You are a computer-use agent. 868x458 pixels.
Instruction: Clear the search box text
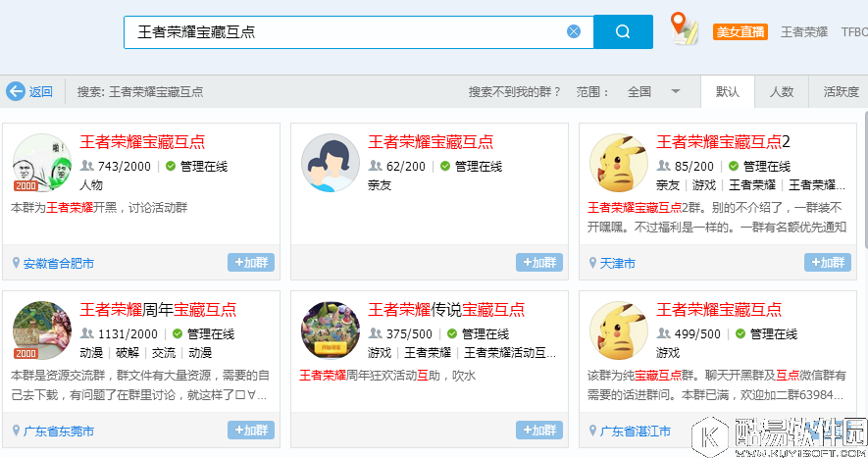(574, 31)
